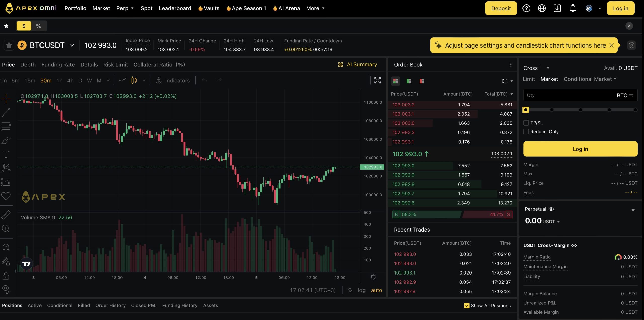
Task: Uncheck Show All Positions
Action: click(x=467, y=306)
